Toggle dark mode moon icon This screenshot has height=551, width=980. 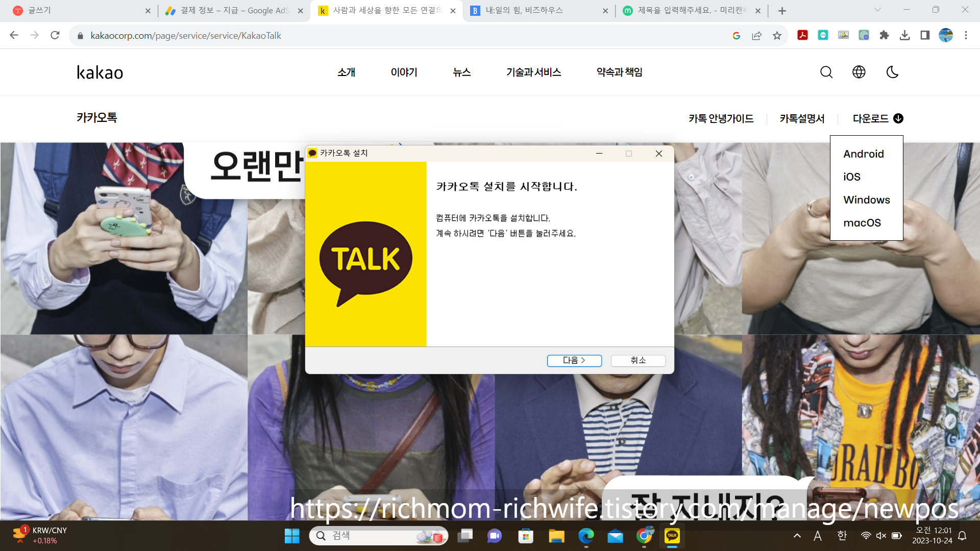(x=892, y=72)
